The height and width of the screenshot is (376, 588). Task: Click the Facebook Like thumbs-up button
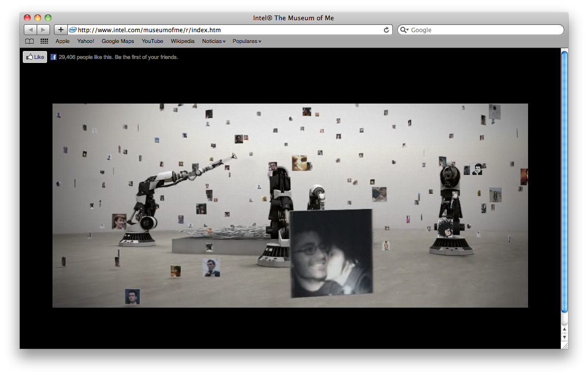point(35,57)
